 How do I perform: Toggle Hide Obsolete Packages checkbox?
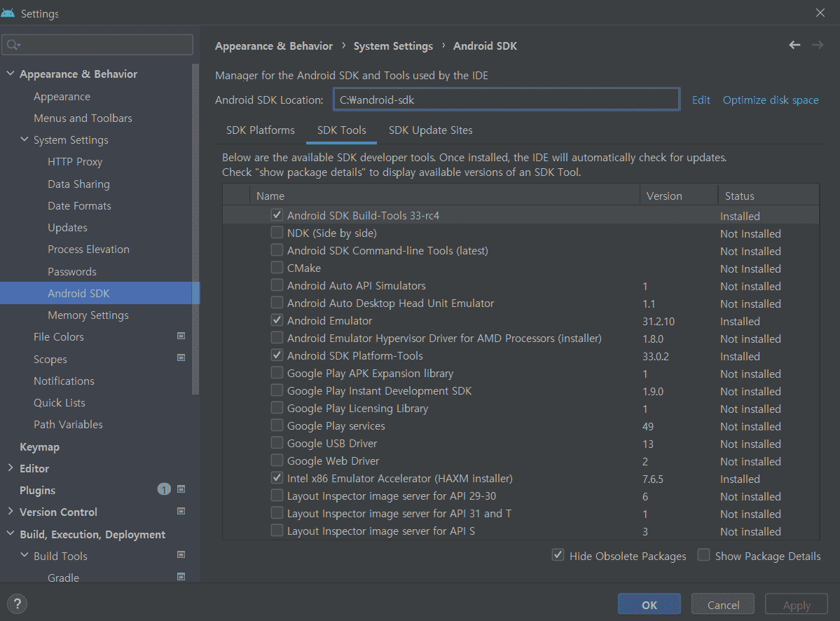558,555
